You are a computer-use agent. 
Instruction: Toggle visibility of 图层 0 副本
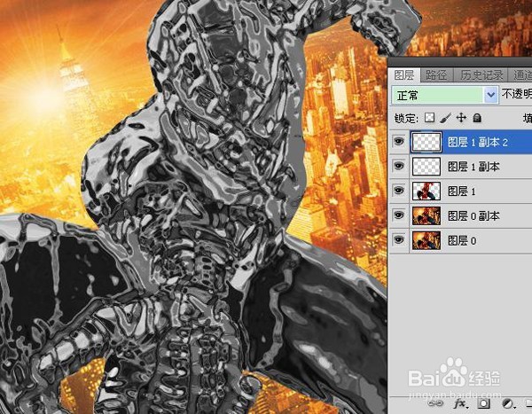click(399, 215)
